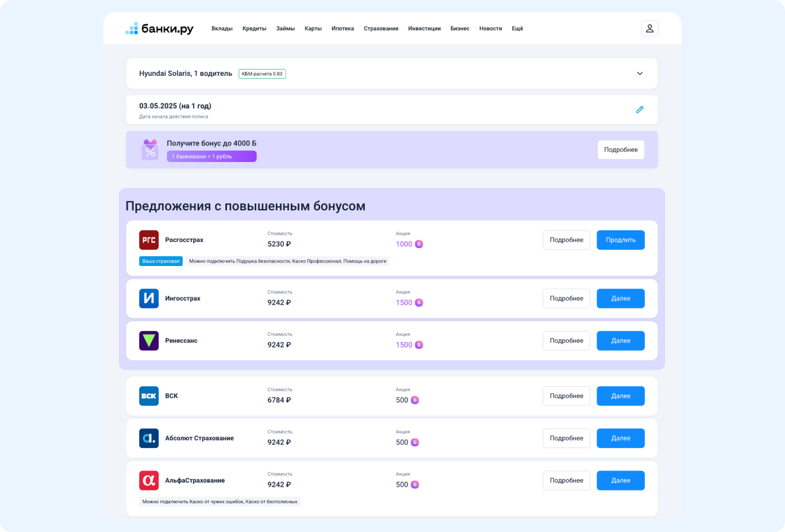Click the 6784 ₽ price for ВСК
Image resolution: width=785 pixels, height=532 pixels.
279,400
